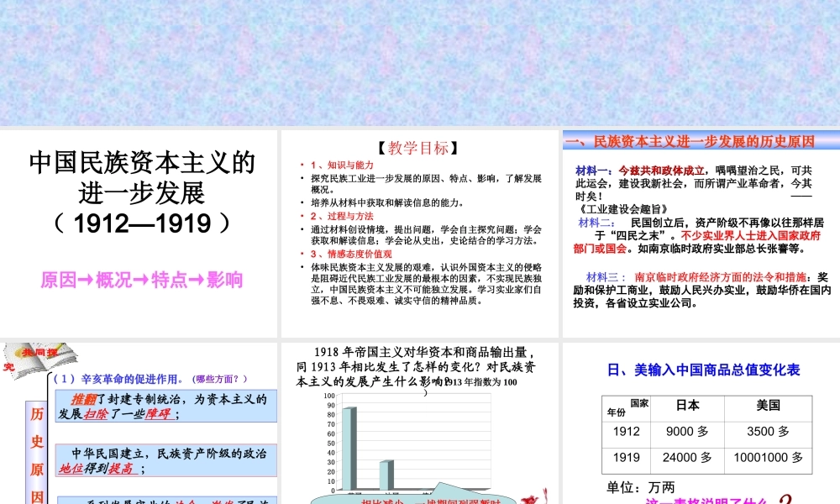Click the 1913年指数为100 chart note
This screenshot has height=504, width=840.
pos(481,382)
